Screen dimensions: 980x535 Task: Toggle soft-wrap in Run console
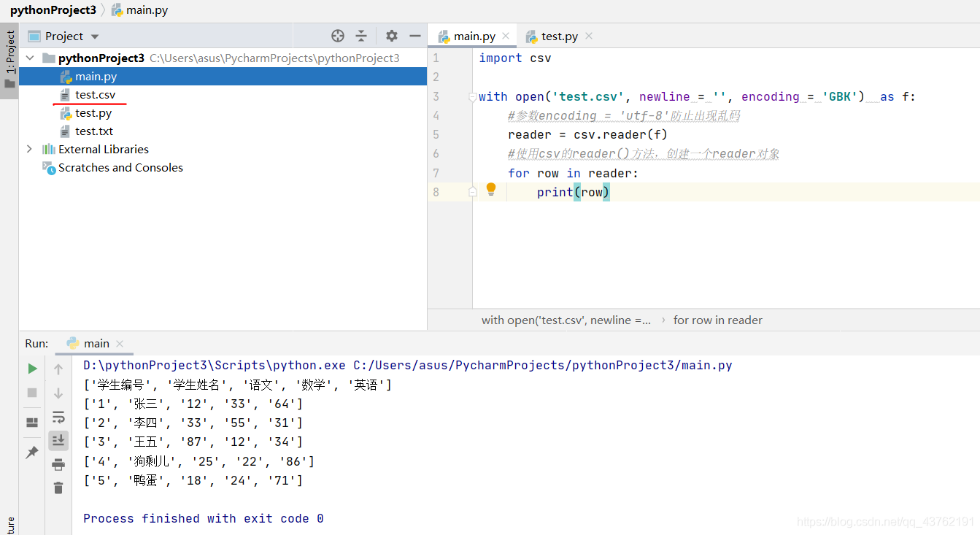pos(58,417)
